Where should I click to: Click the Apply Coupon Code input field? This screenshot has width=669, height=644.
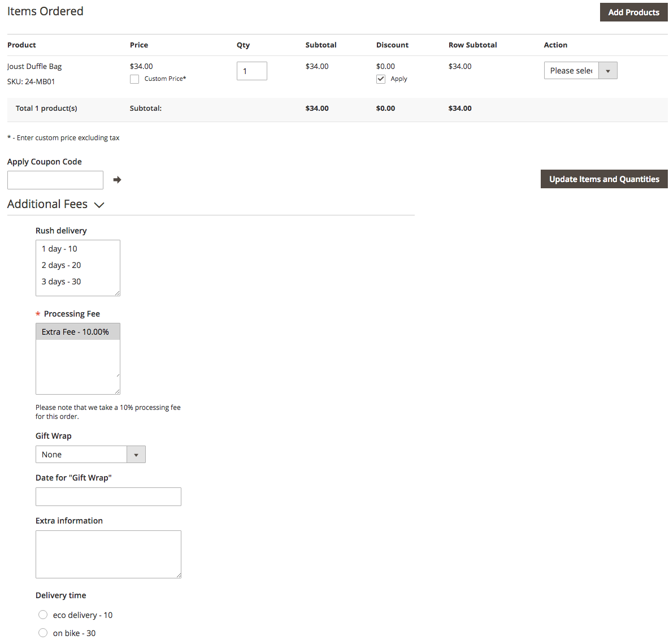[55, 180]
